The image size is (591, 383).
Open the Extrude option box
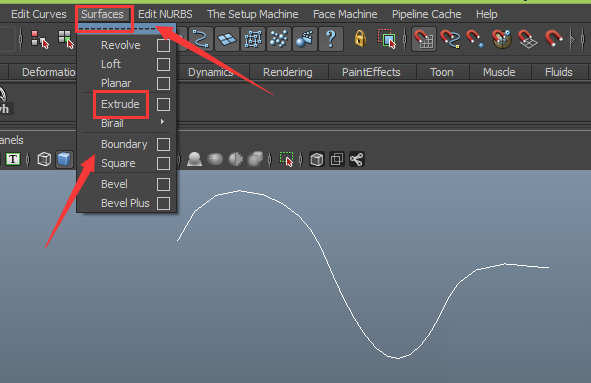tap(163, 104)
